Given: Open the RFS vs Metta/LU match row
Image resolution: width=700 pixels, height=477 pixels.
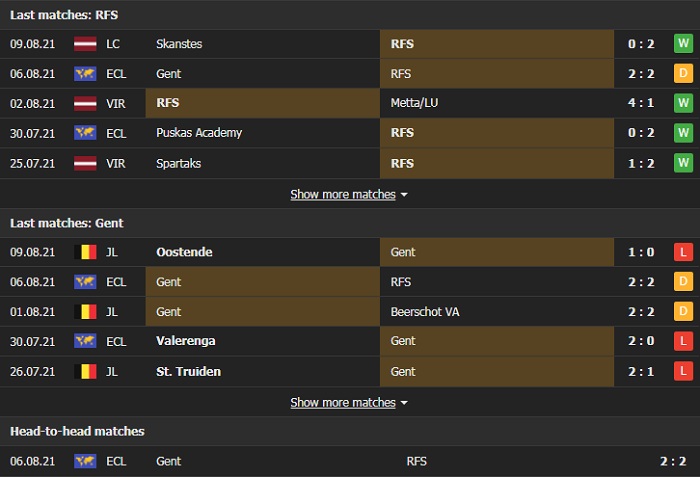Looking at the screenshot, I should (350, 103).
